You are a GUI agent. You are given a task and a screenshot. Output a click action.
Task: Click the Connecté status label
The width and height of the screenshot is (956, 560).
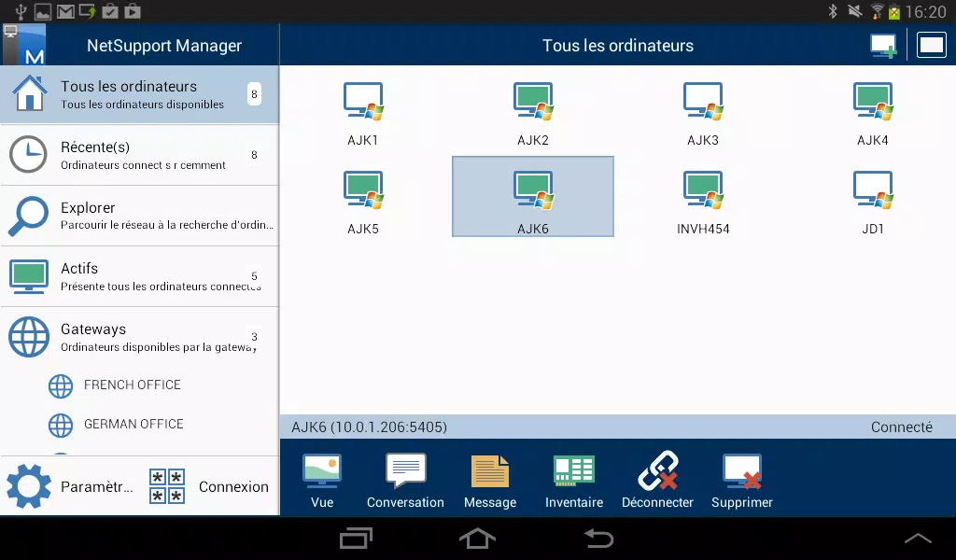(901, 427)
